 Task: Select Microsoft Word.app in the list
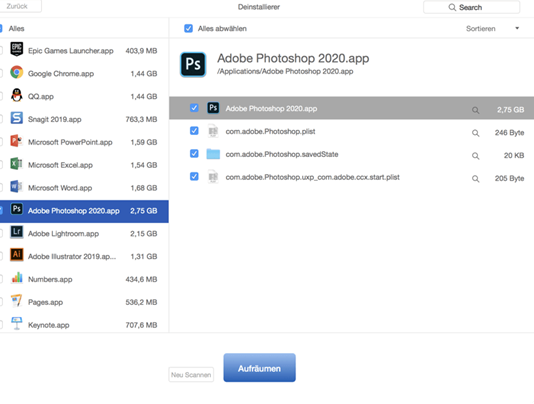pos(84,188)
